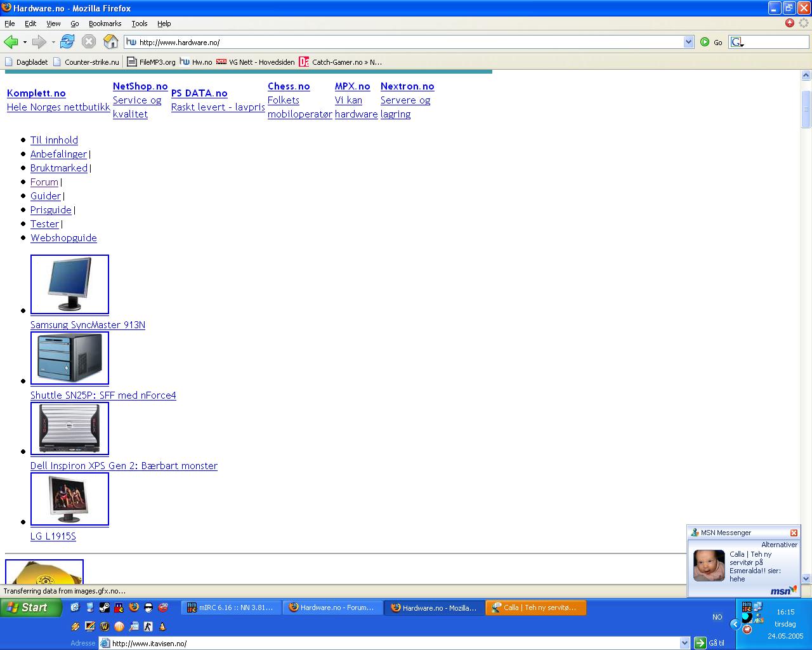This screenshot has height=650, width=812.
Task: Click Alternativer in the MSN popup
Action: (x=779, y=545)
